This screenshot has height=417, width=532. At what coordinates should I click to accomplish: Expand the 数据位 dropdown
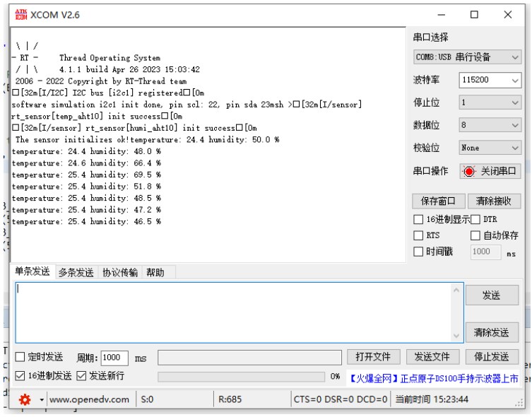coord(490,125)
